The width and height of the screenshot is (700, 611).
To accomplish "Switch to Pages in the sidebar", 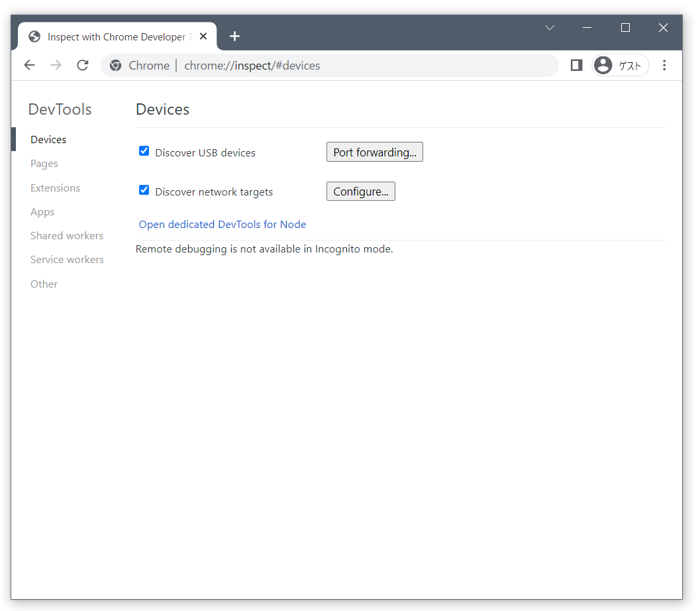I will [44, 164].
